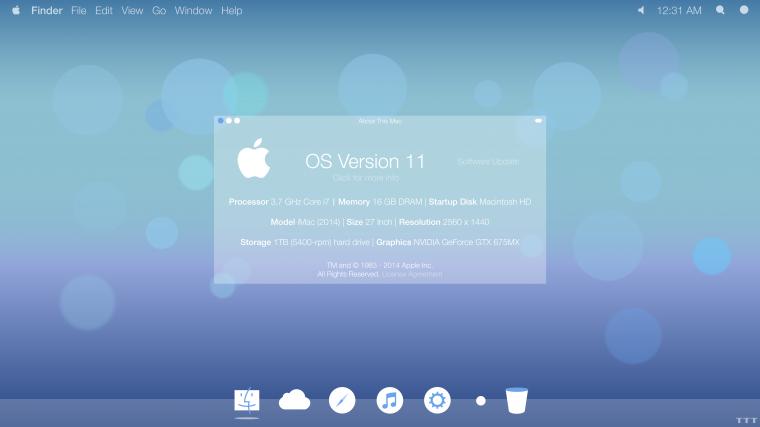Click the Software Update link

pos(488,162)
